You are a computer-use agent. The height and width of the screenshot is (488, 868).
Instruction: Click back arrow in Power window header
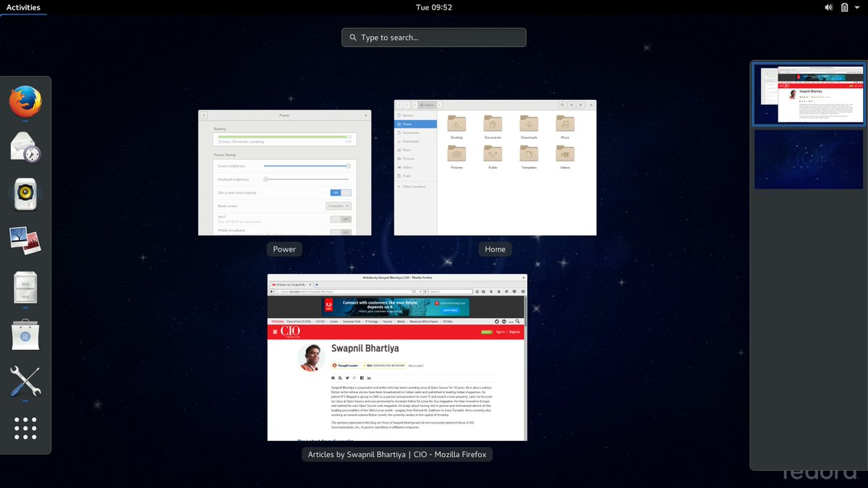tap(203, 115)
